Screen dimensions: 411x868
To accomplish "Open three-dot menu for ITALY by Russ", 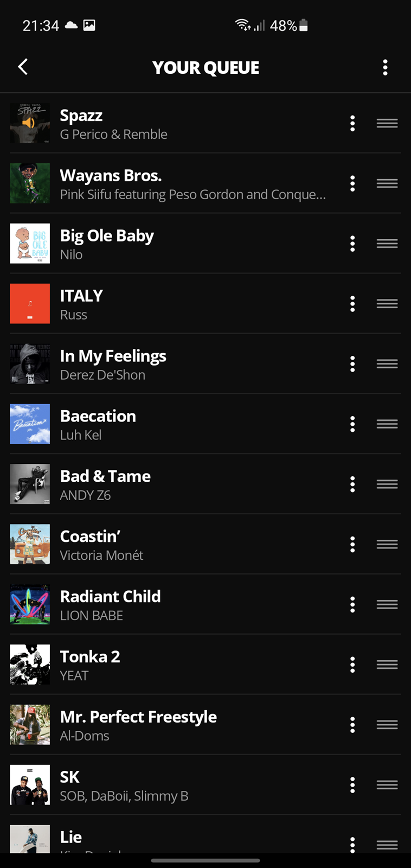I will (352, 304).
